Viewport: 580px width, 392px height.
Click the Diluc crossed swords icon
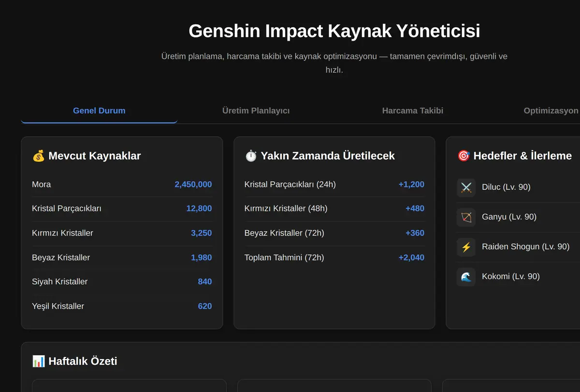[x=466, y=187]
